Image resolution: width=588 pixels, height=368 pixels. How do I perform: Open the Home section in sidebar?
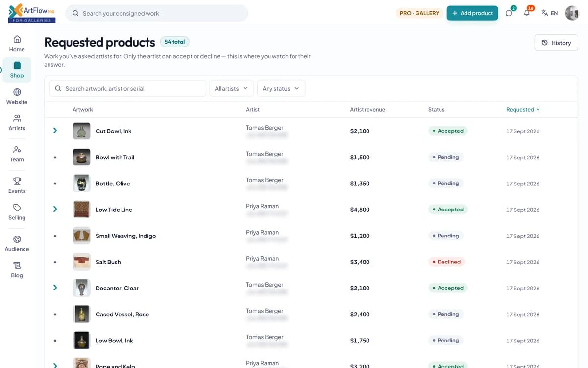pyautogui.click(x=17, y=43)
